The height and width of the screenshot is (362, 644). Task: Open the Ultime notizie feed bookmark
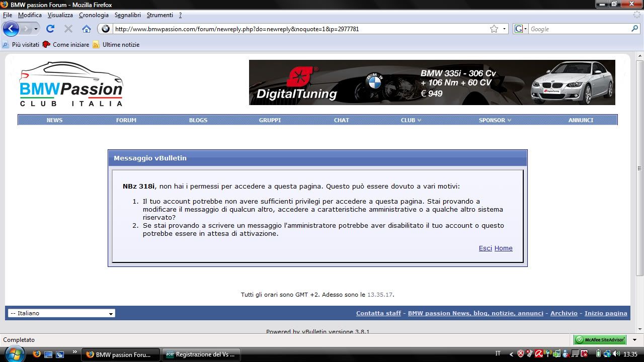click(x=116, y=45)
